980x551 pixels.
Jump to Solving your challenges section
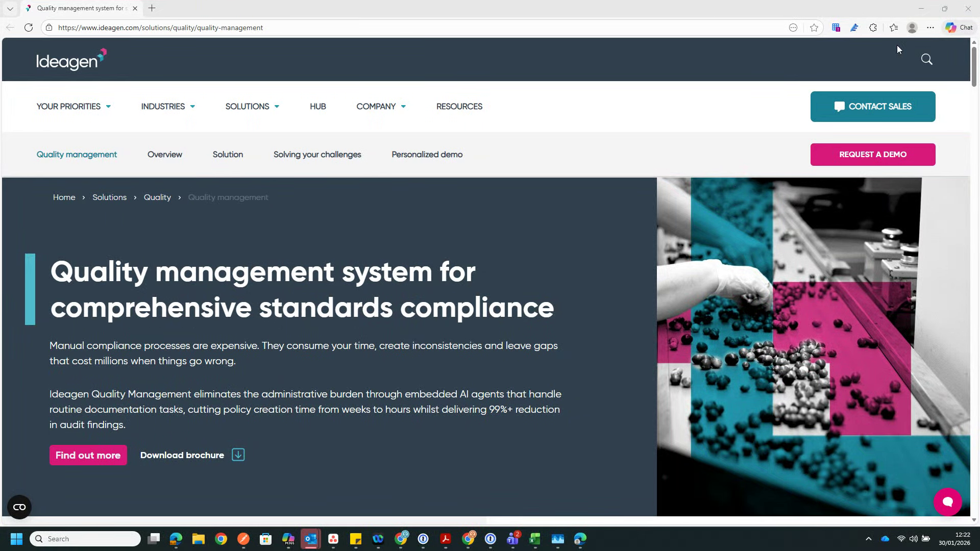(317, 155)
